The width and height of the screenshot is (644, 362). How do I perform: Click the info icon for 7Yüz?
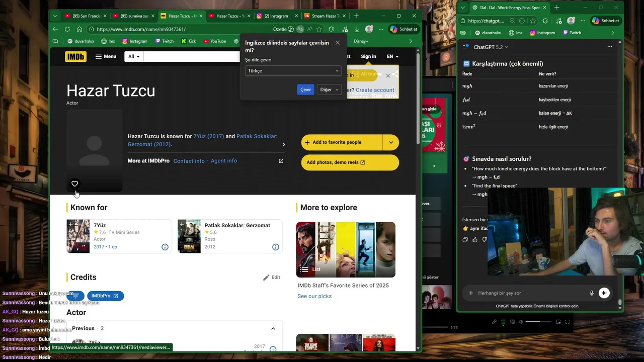click(x=165, y=247)
